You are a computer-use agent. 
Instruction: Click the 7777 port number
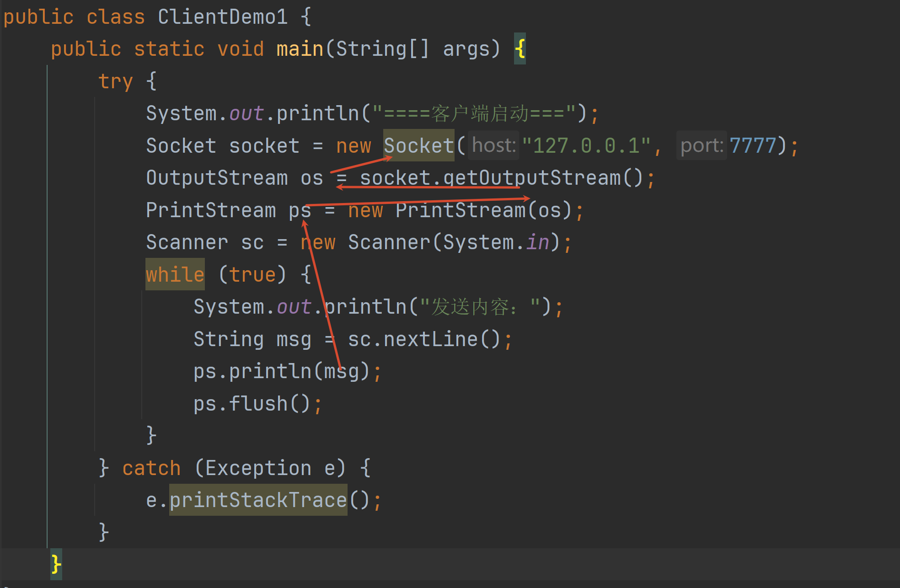point(753,146)
